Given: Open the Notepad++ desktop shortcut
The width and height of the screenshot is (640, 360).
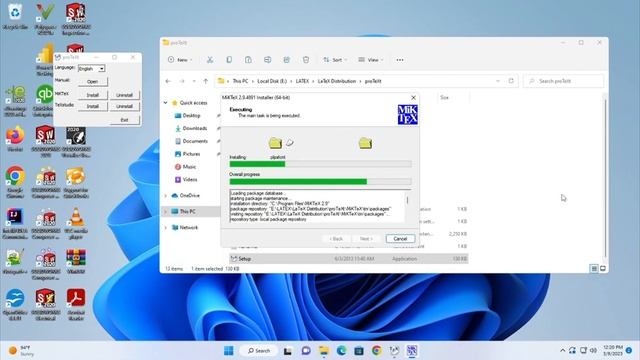Looking at the screenshot, I should (15, 261).
